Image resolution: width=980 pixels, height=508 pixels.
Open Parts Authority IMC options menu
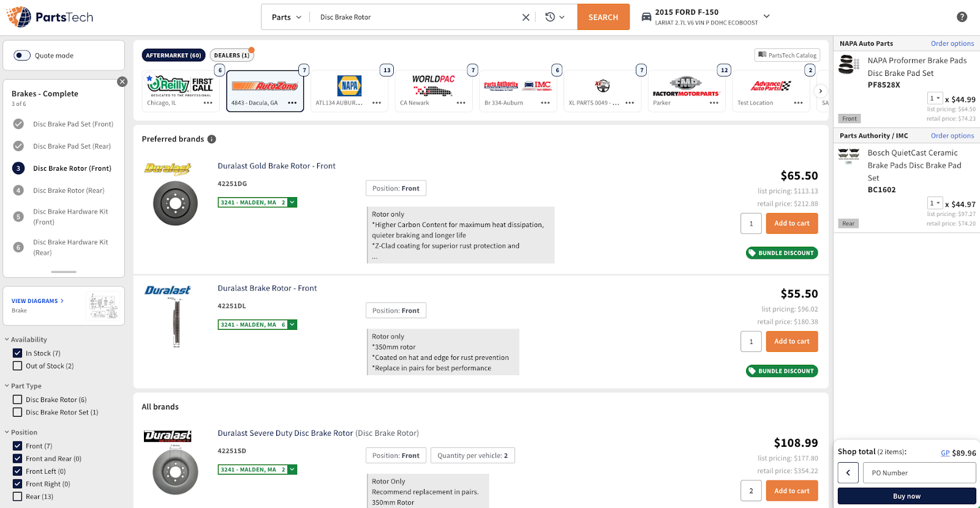[x=545, y=103]
